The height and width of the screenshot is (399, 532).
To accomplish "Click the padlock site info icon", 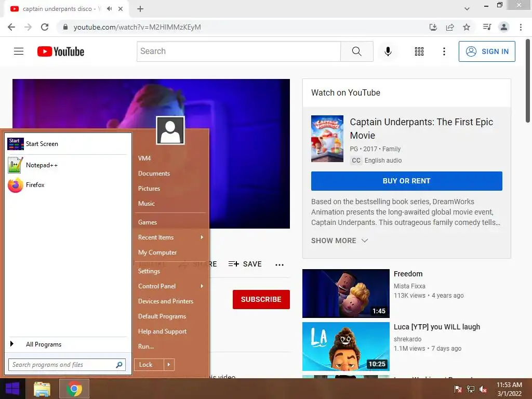I will tap(65, 27).
